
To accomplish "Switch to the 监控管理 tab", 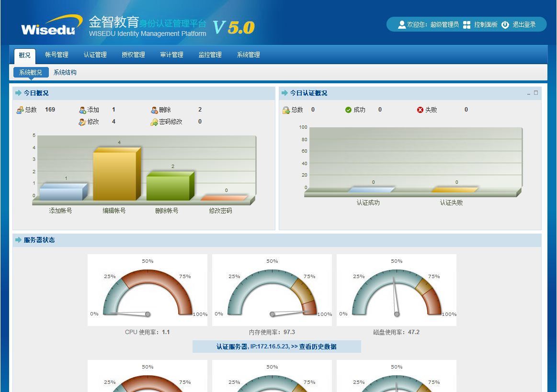I will point(210,55).
